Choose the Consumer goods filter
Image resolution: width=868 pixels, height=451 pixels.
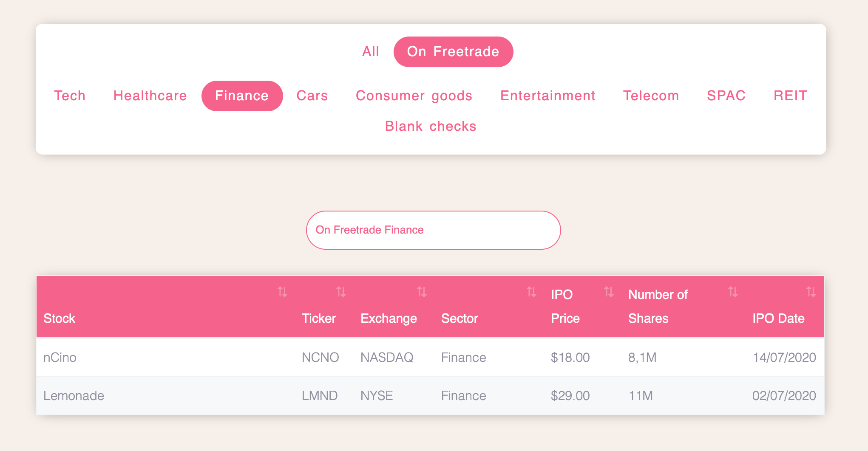(x=414, y=96)
